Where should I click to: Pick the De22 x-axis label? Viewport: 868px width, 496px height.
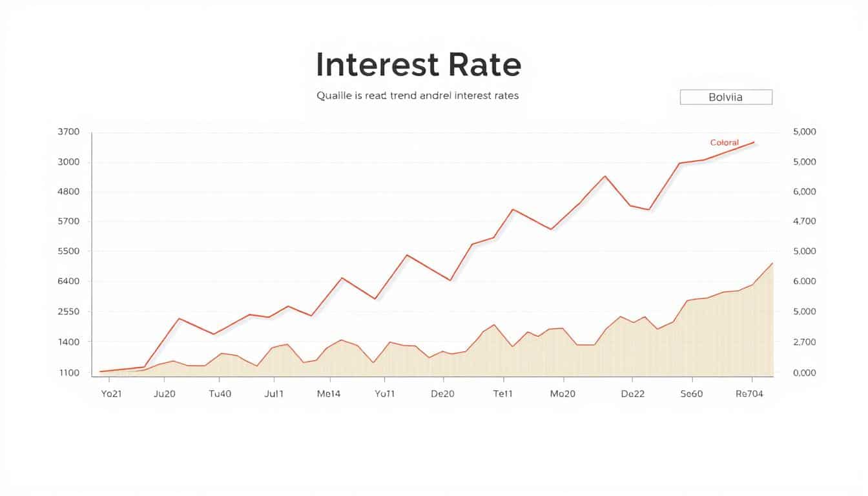633,393
